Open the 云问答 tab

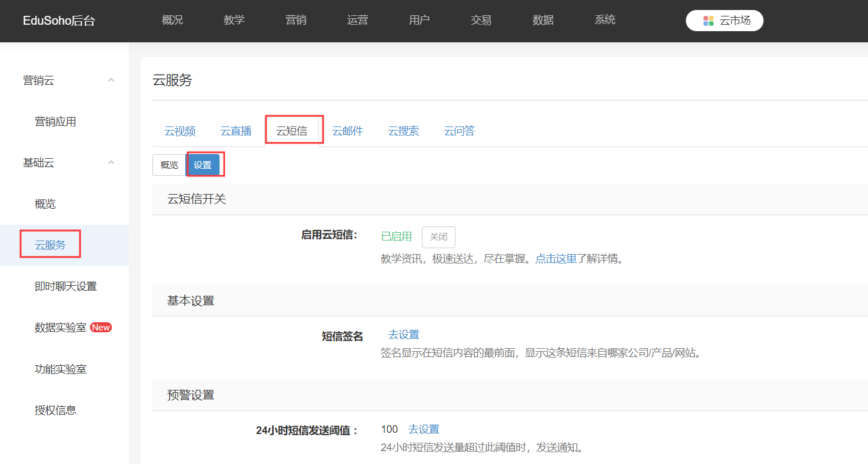pyautogui.click(x=460, y=131)
